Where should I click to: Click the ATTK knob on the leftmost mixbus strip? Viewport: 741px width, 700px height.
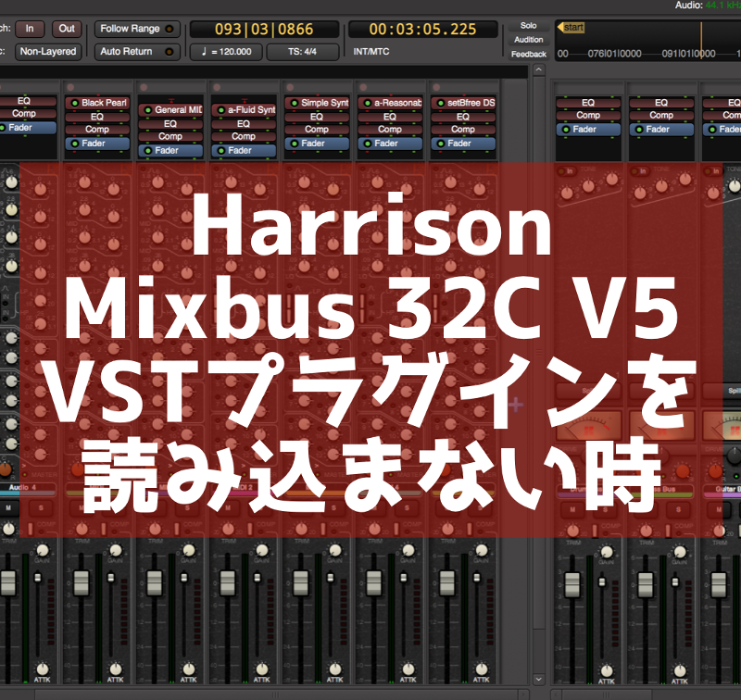pos(607,670)
